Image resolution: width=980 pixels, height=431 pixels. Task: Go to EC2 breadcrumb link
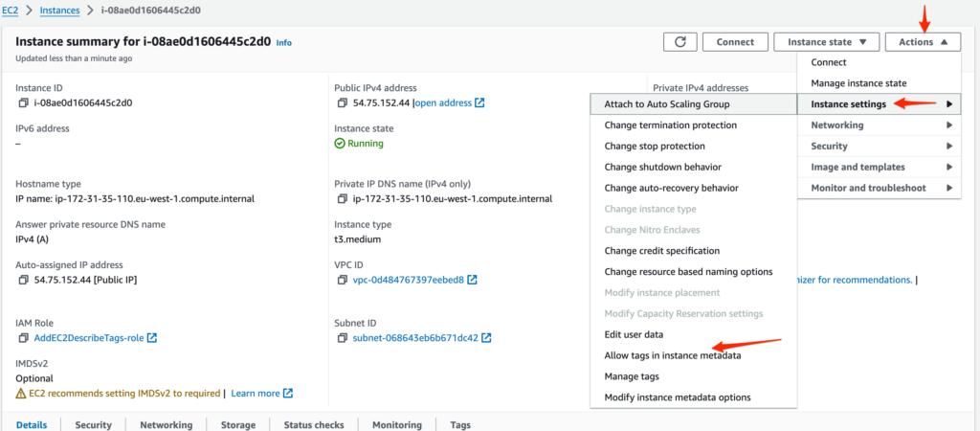point(10,11)
